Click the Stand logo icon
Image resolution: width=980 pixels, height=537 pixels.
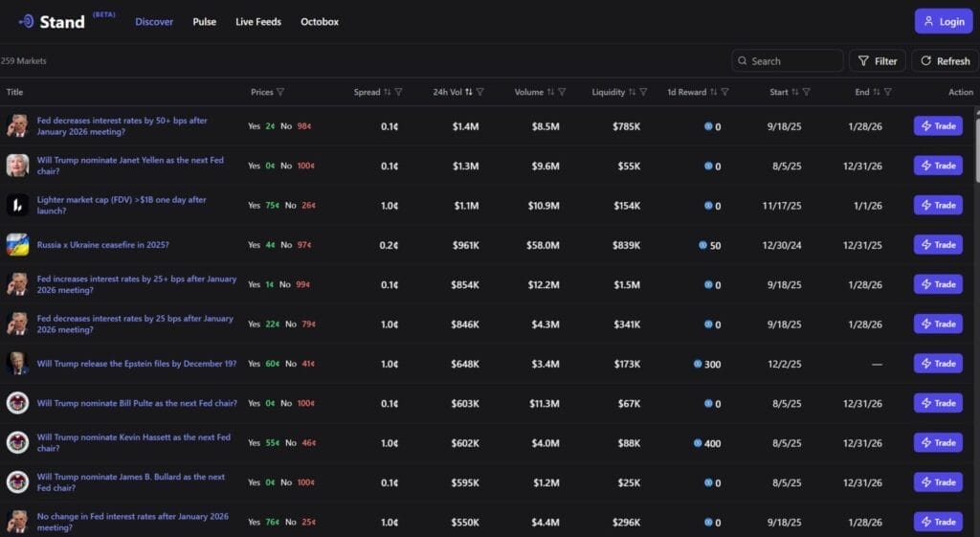pyautogui.click(x=26, y=21)
